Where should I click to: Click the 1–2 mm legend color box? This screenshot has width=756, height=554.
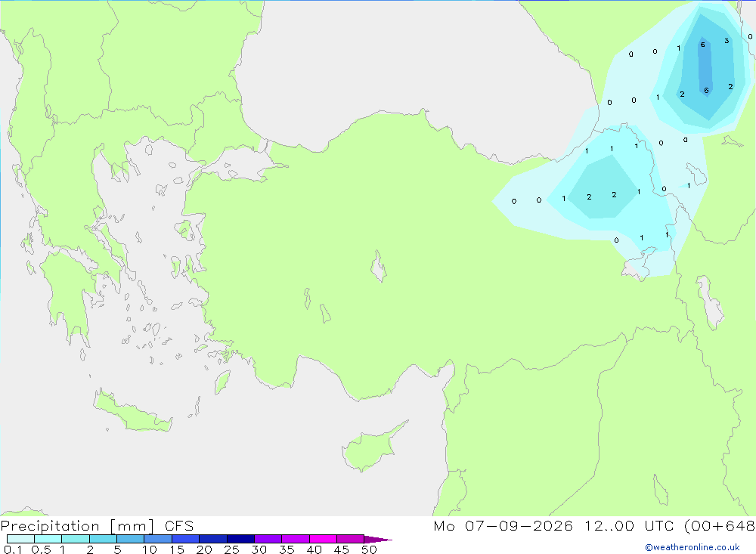(x=76, y=539)
